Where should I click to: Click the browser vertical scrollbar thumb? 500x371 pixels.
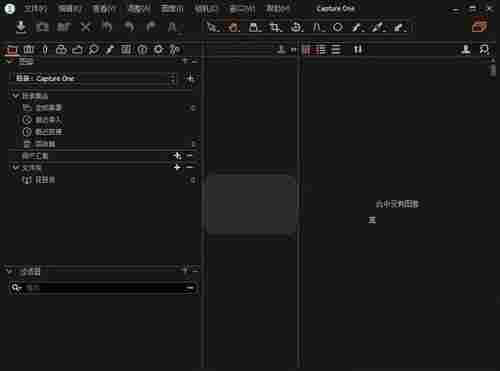pos(493,70)
